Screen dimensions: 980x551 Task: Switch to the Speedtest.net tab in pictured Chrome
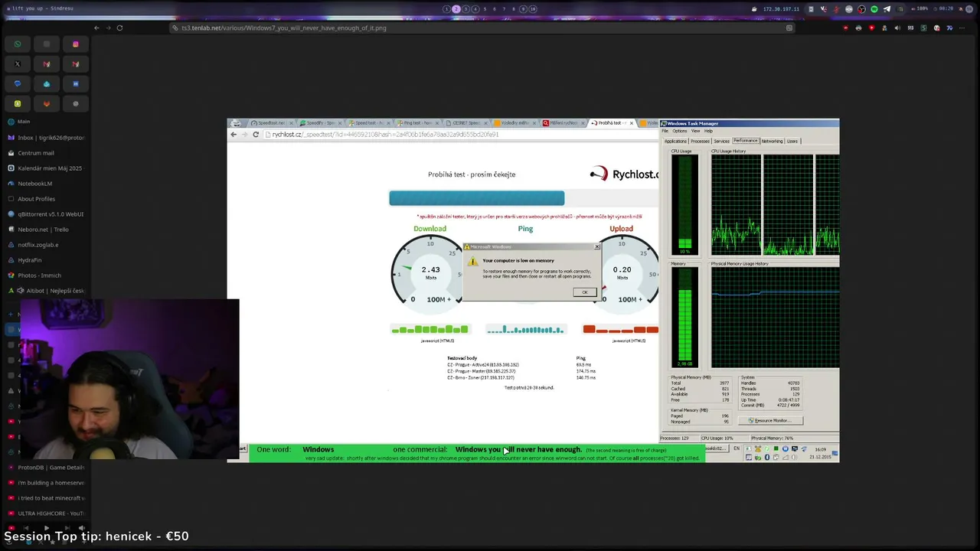[271, 122]
